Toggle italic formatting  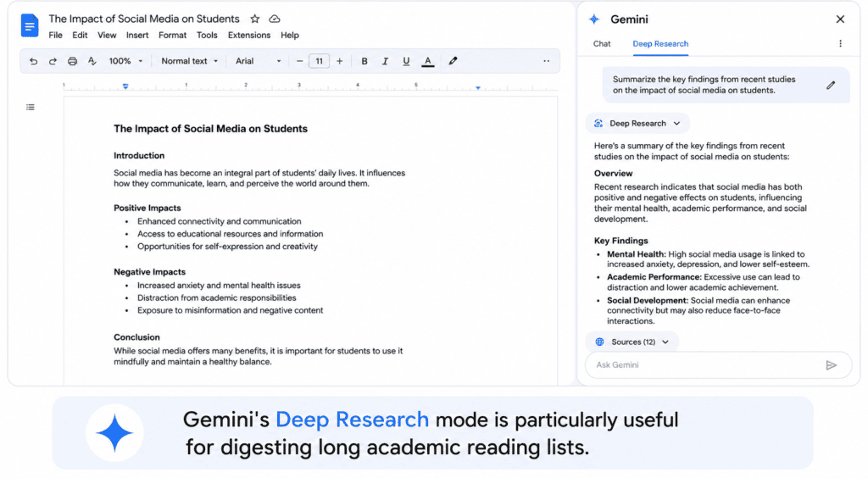pyautogui.click(x=385, y=61)
